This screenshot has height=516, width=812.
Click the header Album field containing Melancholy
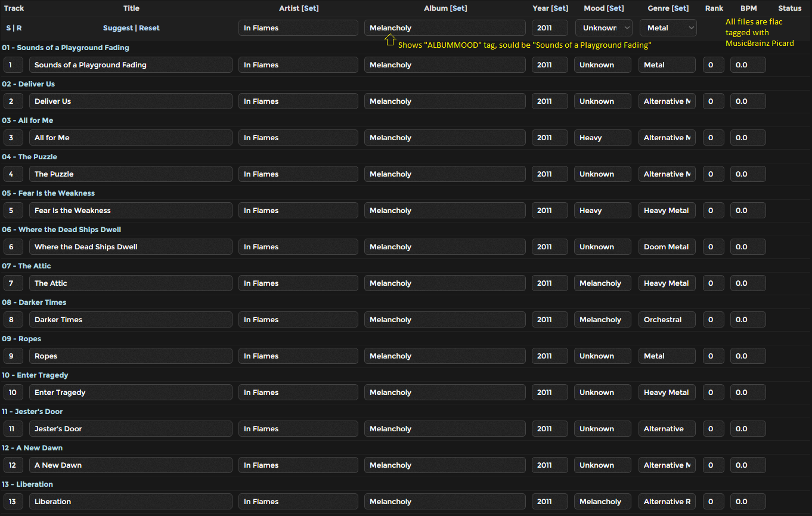pyautogui.click(x=445, y=28)
